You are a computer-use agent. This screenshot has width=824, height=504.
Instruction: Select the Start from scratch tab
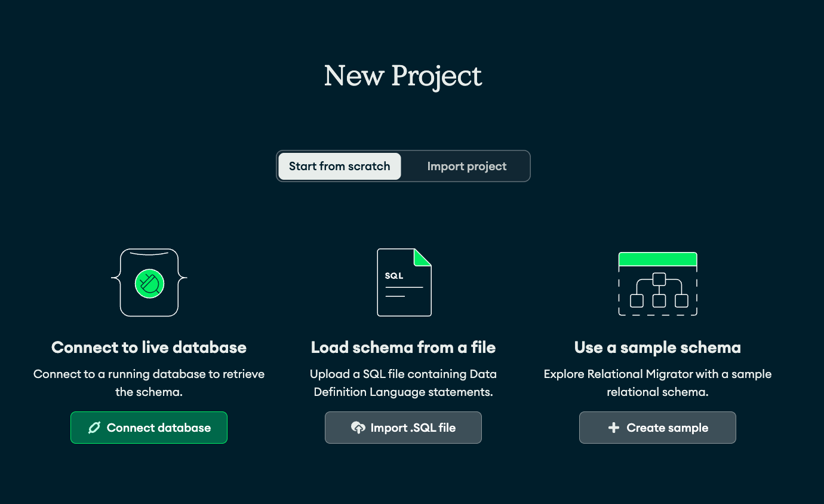pyautogui.click(x=339, y=166)
